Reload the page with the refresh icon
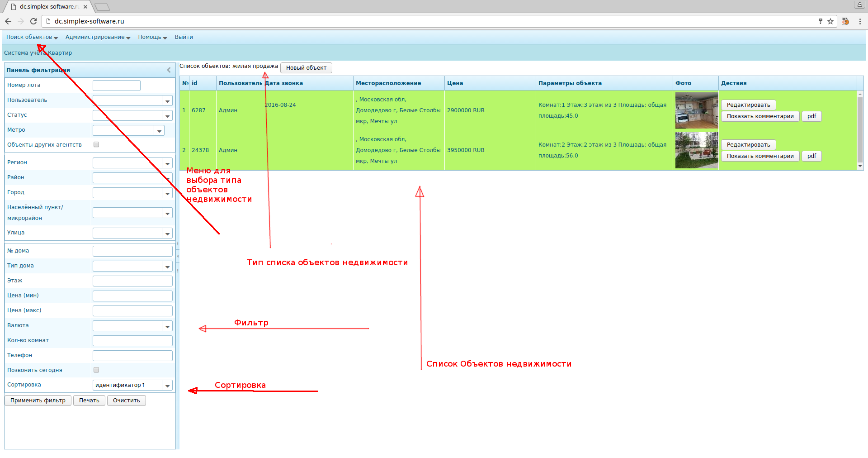The width and height of the screenshot is (868, 458). click(x=33, y=21)
